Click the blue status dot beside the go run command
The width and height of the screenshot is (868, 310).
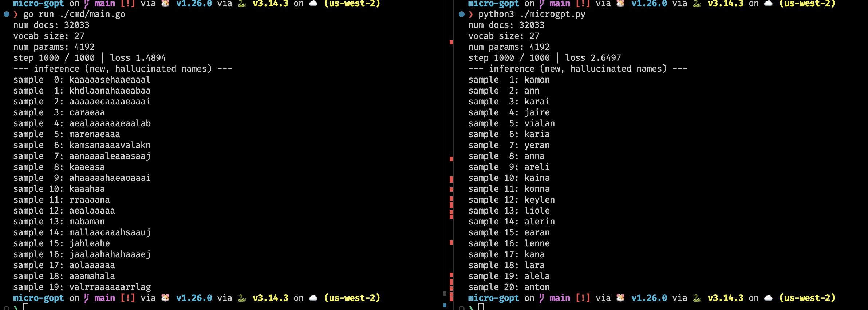coord(7,14)
